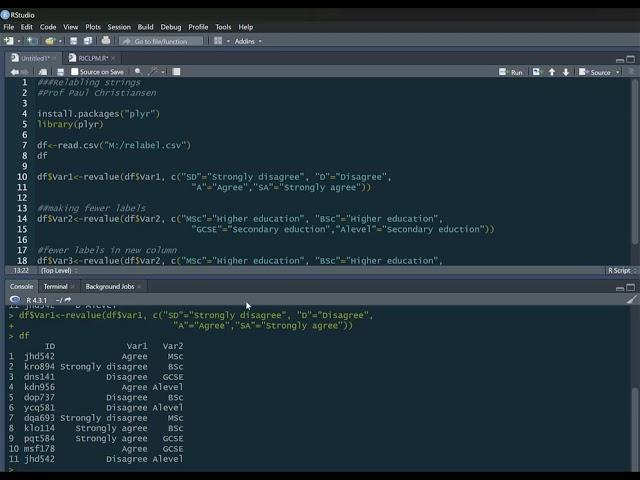This screenshot has height=480, width=640.
Task: Open the Workspace Panes dropdown arrow
Action: tap(228, 41)
